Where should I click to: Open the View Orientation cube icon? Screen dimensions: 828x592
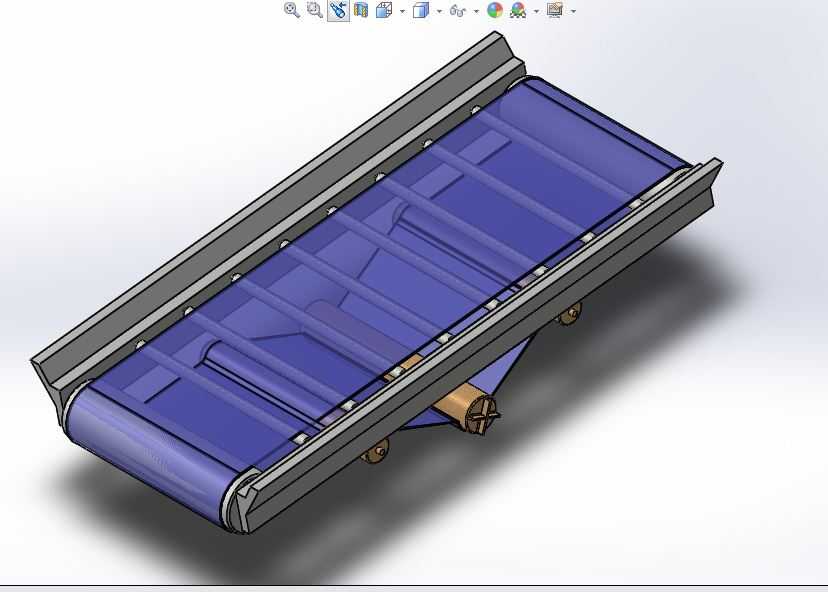[x=384, y=10]
